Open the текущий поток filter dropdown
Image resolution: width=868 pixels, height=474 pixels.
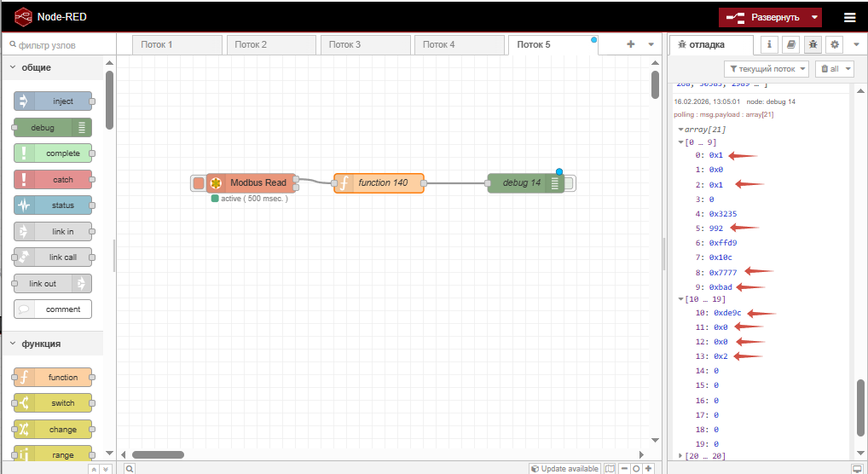tap(765, 68)
